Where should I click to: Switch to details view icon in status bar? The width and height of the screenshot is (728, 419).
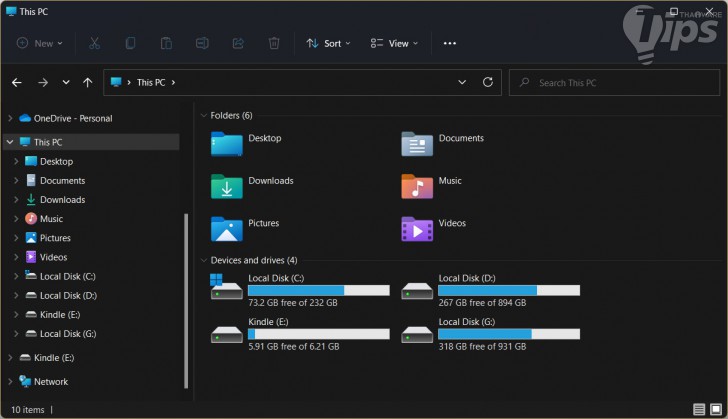(x=699, y=409)
